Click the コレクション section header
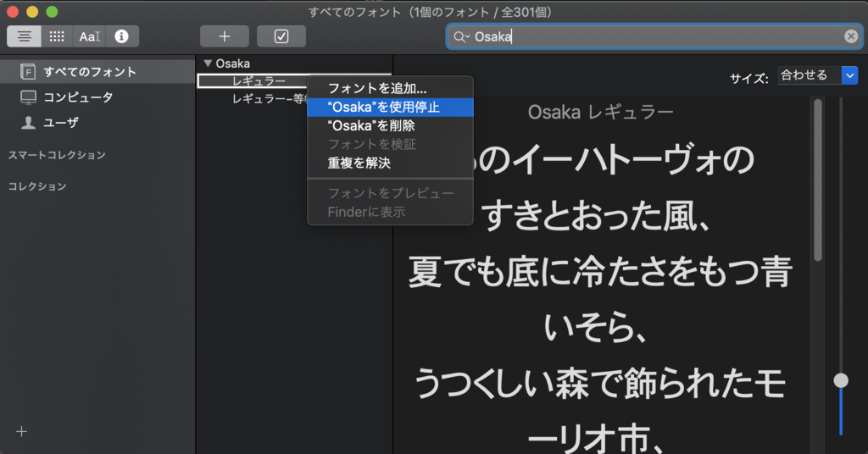This screenshot has height=454, width=868. click(37, 186)
